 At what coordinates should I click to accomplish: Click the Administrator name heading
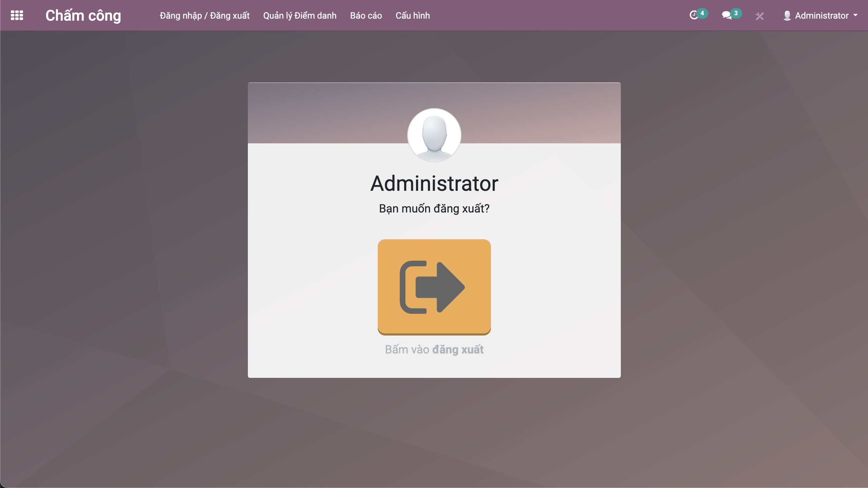tap(434, 183)
